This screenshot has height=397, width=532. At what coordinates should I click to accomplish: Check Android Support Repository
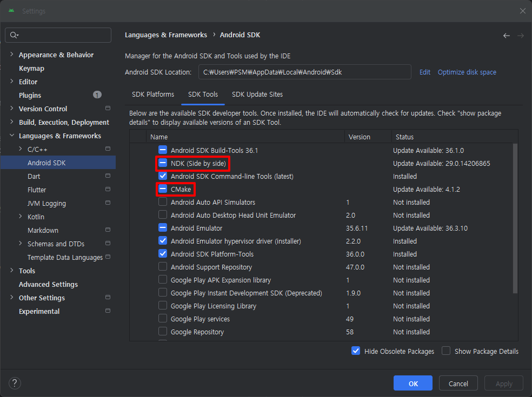(x=163, y=267)
